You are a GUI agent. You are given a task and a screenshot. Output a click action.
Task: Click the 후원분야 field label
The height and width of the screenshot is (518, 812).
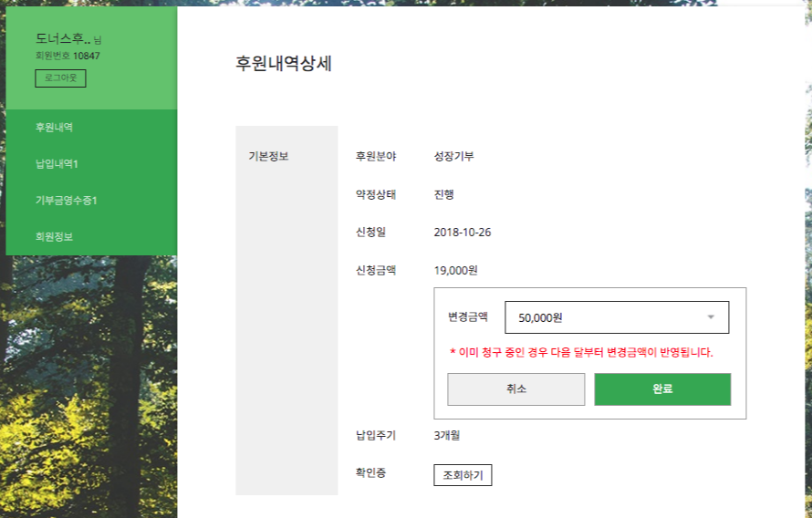(376, 156)
